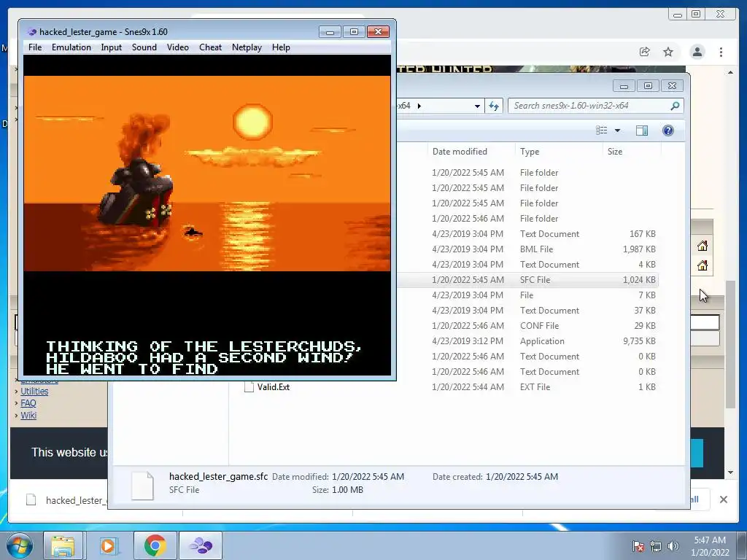Click the search magnifier icon in Explorer
Image resolution: width=747 pixels, height=560 pixels.
[x=675, y=106]
